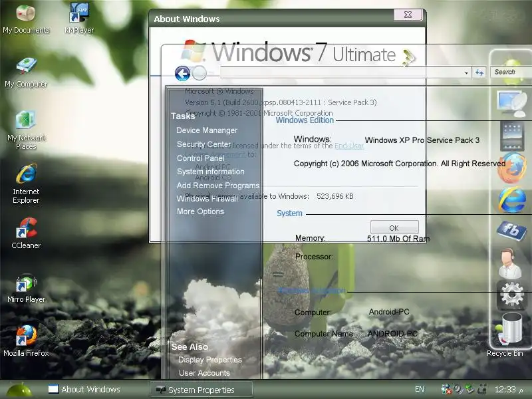Switch to System Properties taskbar button

coord(201,390)
